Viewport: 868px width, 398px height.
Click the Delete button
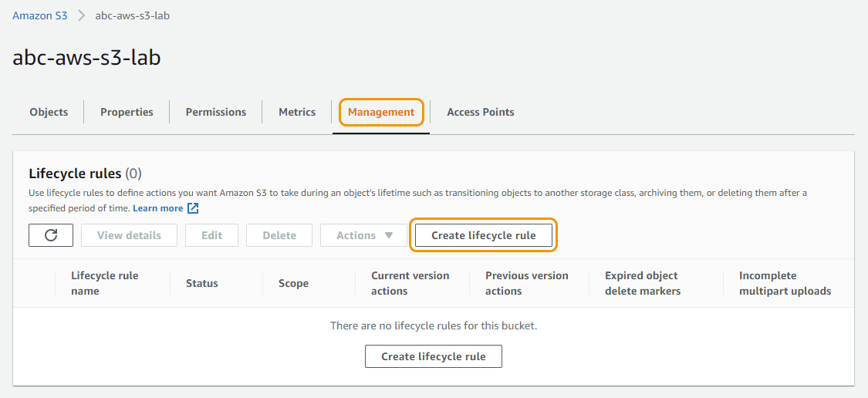279,235
